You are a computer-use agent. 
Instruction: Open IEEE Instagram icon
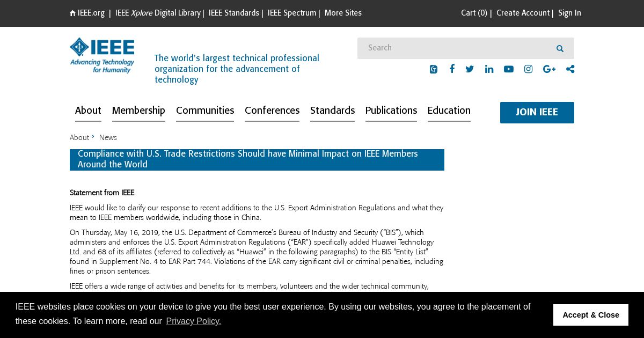528,69
